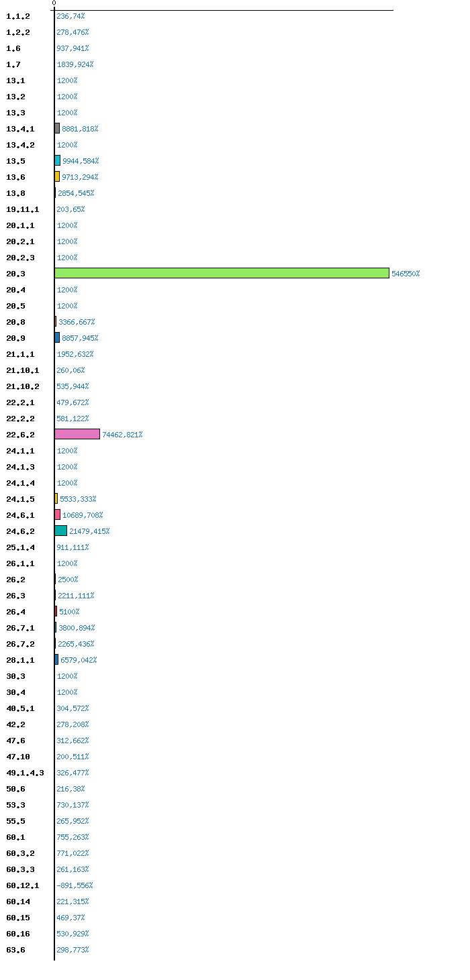Pick the yellow bar for row 13.6
Screen dimensions: 470x980
[58, 176]
